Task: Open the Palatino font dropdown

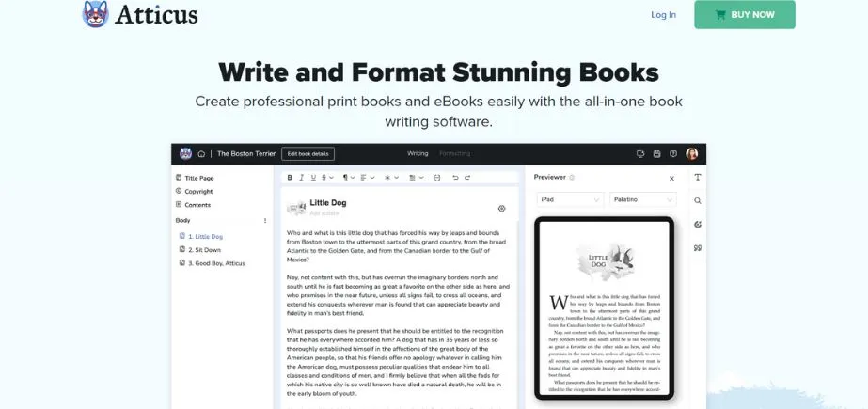Action: [x=643, y=199]
